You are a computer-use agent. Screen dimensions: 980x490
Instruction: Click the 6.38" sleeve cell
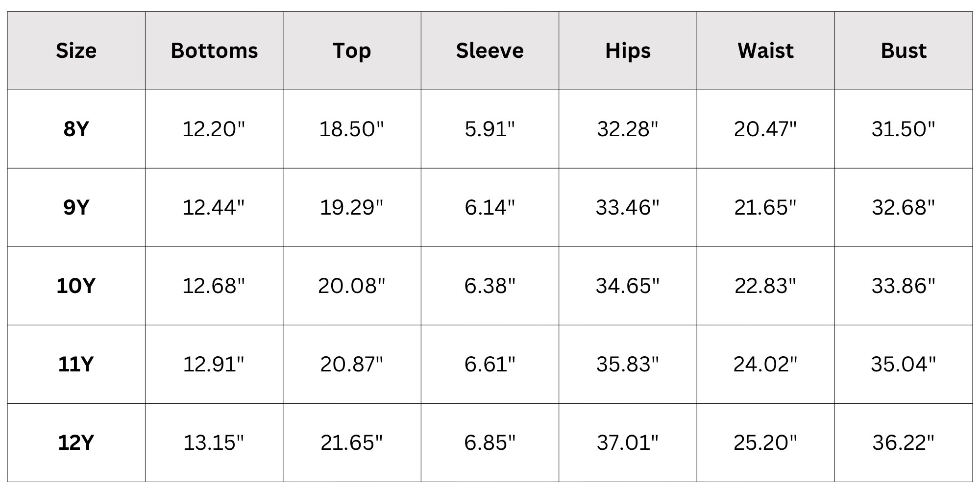tap(490, 286)
